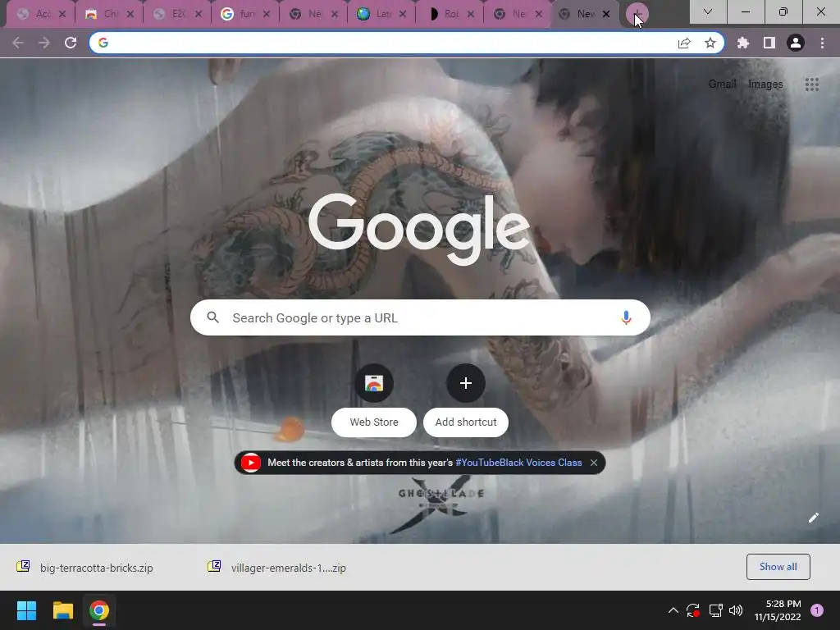
Task: Open clock showing 5:28 PM
Action: 778,610
